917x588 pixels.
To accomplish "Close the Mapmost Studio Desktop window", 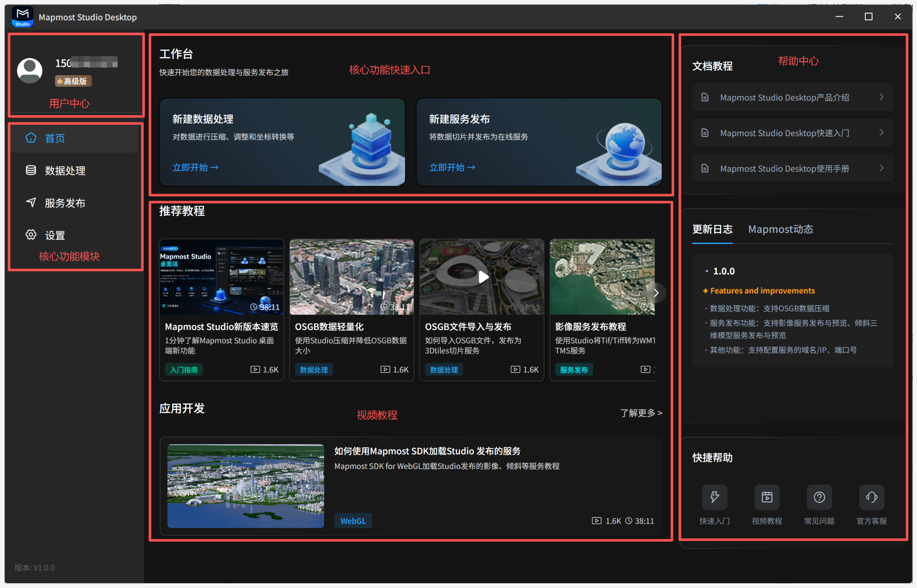I will click(897, 16).
